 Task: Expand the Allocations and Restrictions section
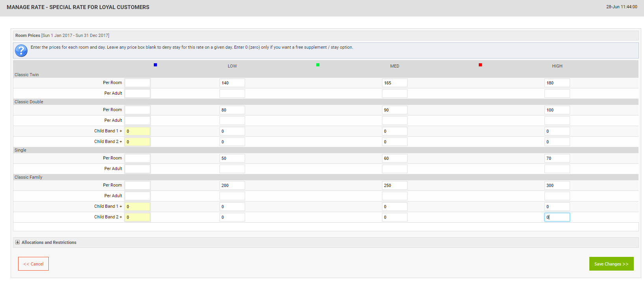tap(17, 242)
